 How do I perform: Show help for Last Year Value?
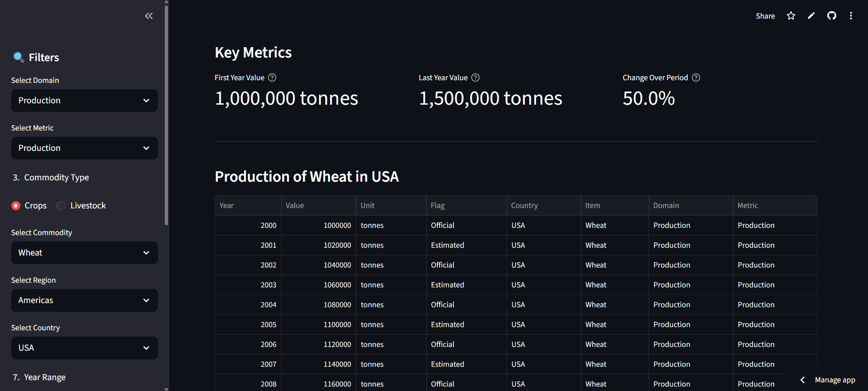(x=475, y=77)
